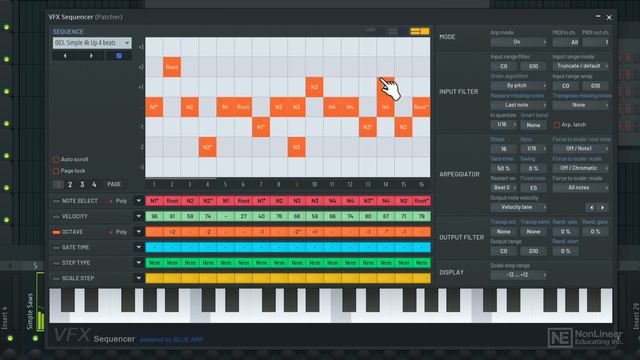
Task: Switch to sequence page 4
Action: click(94, 184)
